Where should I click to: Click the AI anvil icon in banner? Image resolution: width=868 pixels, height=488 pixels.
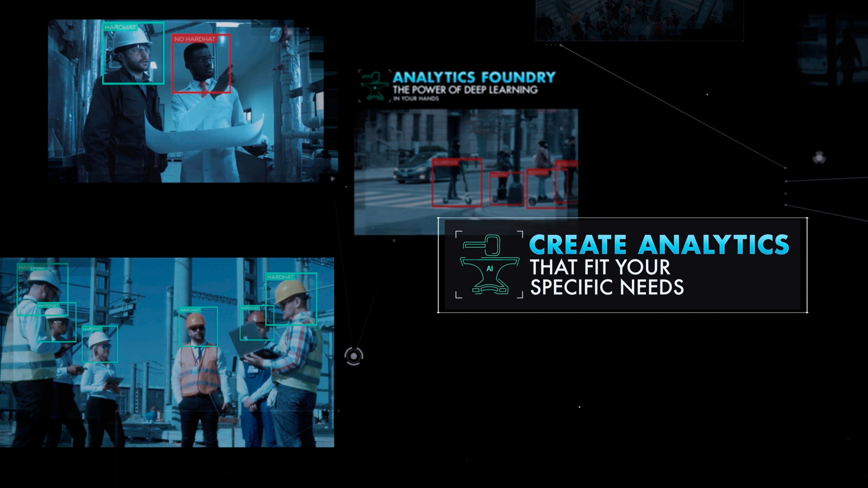click(x=489, y=265)
